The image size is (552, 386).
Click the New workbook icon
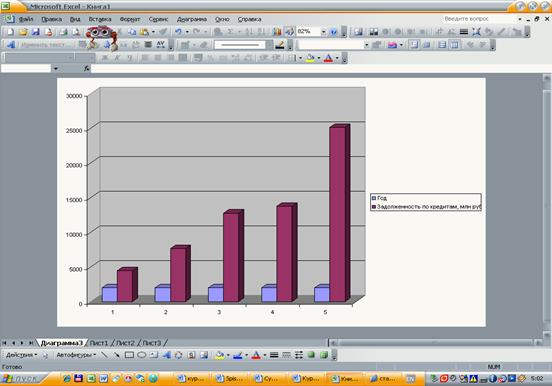10,32
